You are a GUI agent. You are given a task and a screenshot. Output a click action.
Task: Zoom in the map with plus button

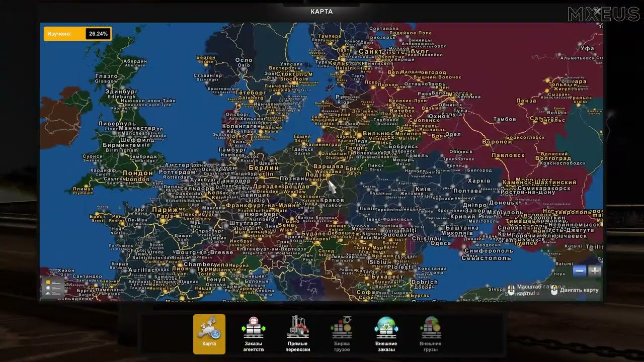point(595,271)
